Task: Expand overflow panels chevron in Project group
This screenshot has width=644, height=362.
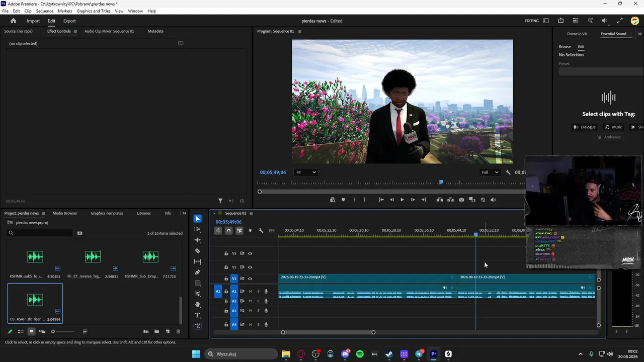Action: [184, 213]
